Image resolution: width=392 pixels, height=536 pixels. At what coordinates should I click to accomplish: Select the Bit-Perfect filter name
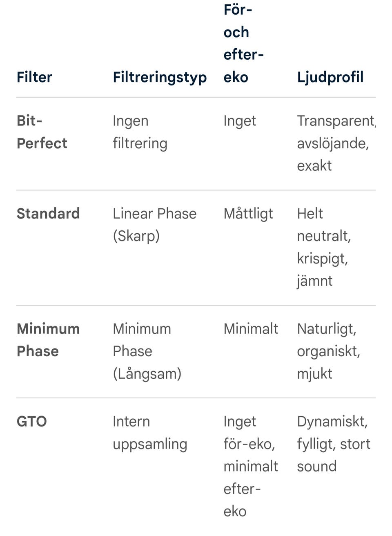pyautogui.click(x=42, y=132)
